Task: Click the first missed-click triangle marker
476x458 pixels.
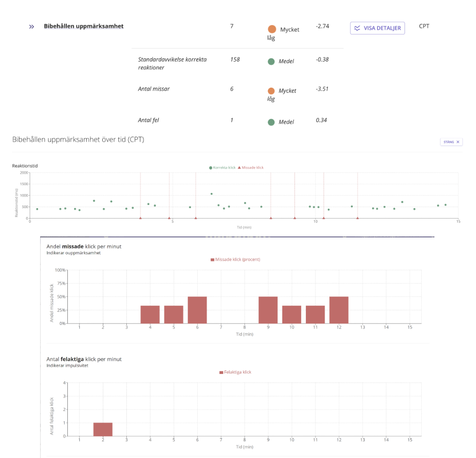Action: coord(140,218)
